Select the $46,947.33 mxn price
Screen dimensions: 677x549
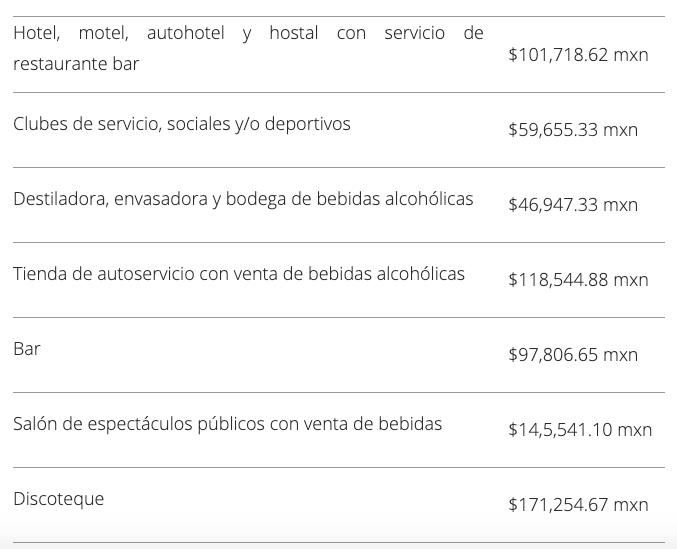tap(573, 205)
